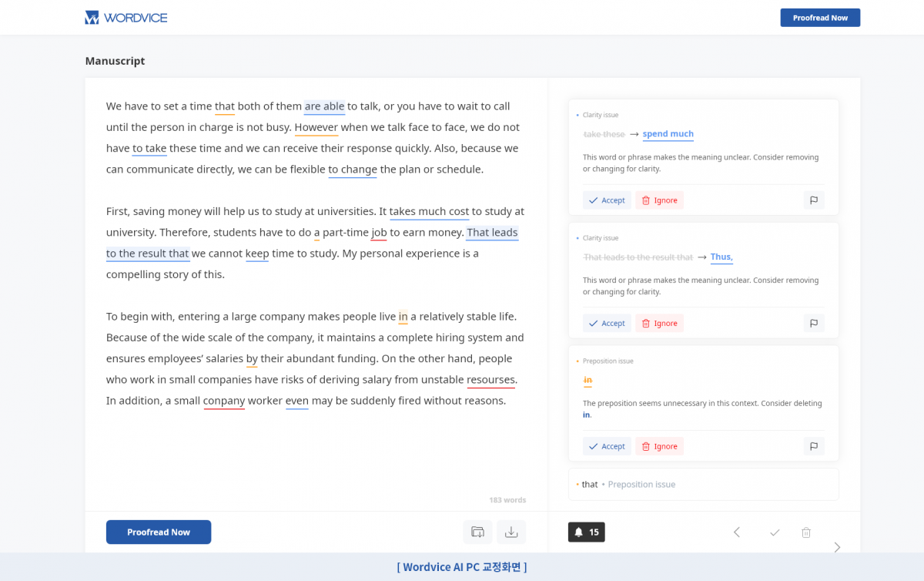Click the Wordvice logo in the header
This screenshot has height=581, width=924.
tap(126, 18)
